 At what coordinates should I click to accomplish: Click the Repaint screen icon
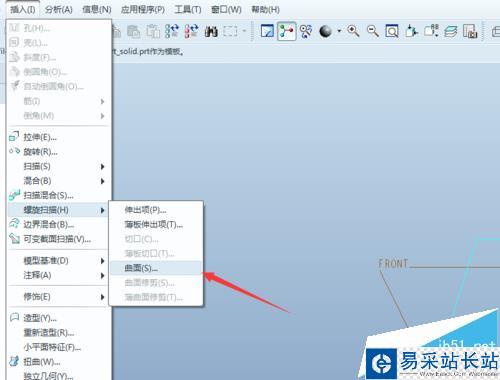pyautogui.click(x=267, y=31)
